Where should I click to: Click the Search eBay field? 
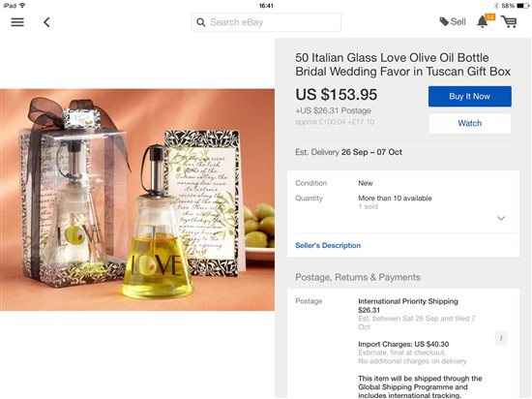(x=266, y=22)
